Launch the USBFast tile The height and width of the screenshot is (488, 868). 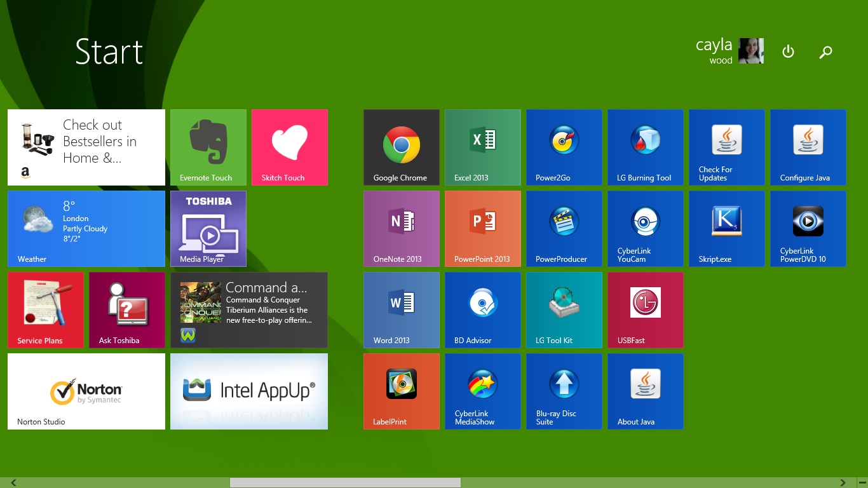point(646,310)
